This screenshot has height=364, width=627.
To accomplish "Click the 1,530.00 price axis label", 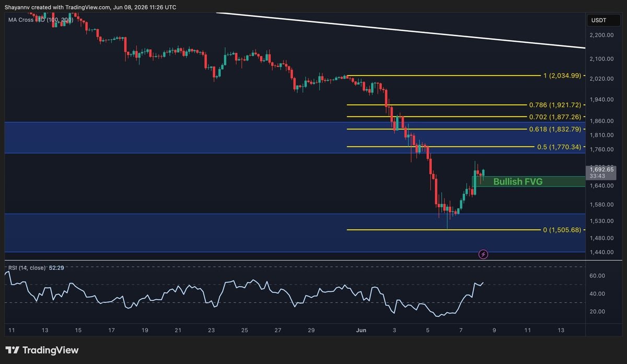I will coord(601,221).
